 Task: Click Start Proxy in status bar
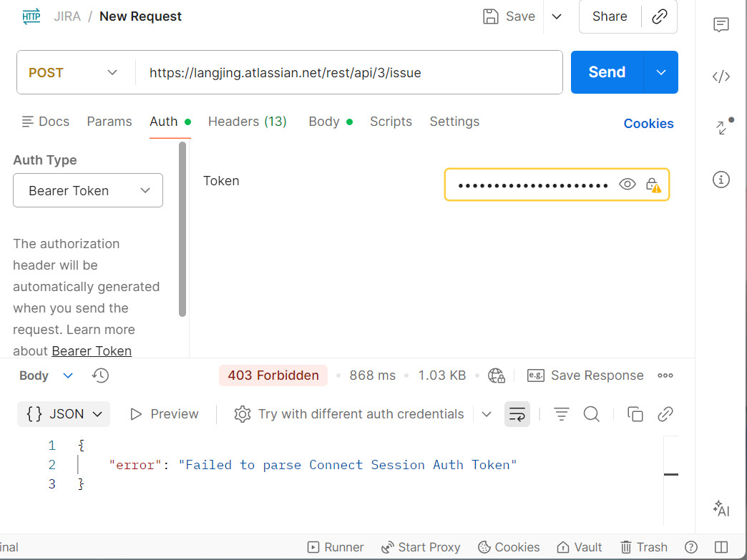[421, 547]
